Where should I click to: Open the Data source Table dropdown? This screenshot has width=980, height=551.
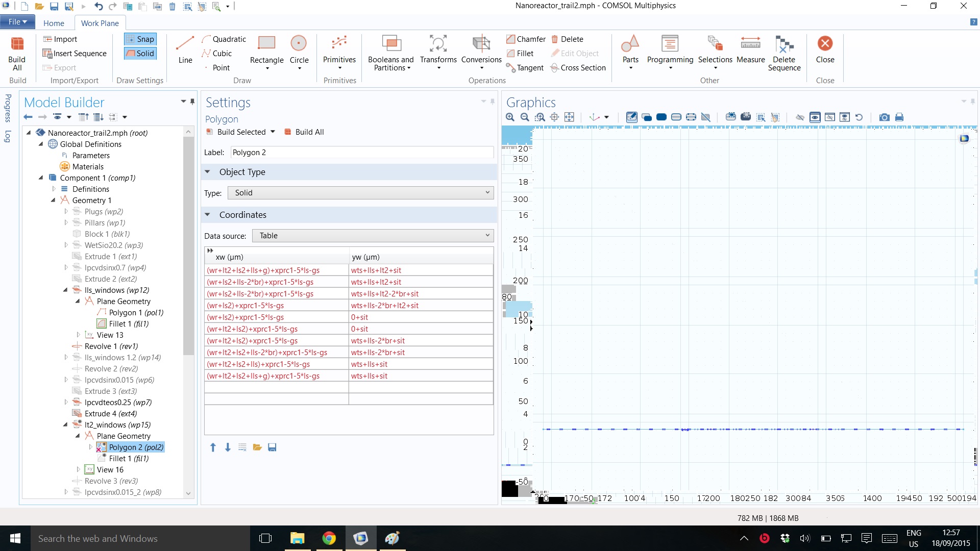pyautogui.click(x=374, y=236)
